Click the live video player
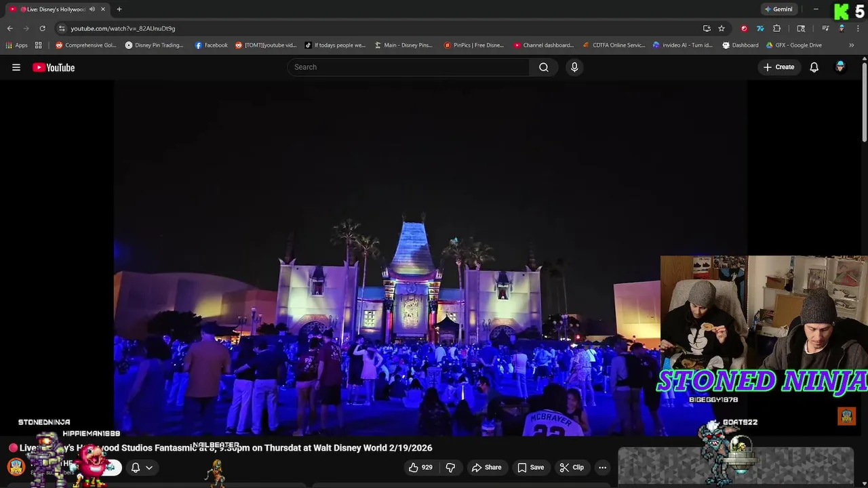868x488 pixels. (x=430, y=258)
